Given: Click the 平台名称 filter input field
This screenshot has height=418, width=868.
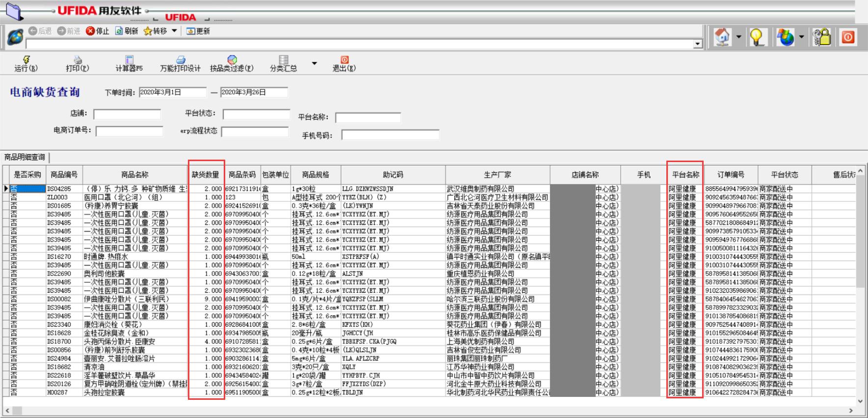Looking at the screenshot, I should [368, 118].
